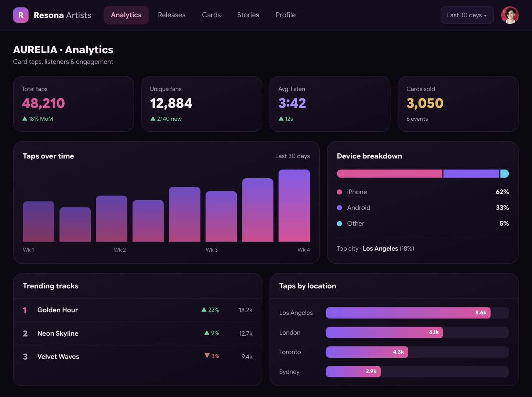Viewport: 532px width, 397px height.
Task: Open the Profile tab
Action: click(x=285, y=15)
